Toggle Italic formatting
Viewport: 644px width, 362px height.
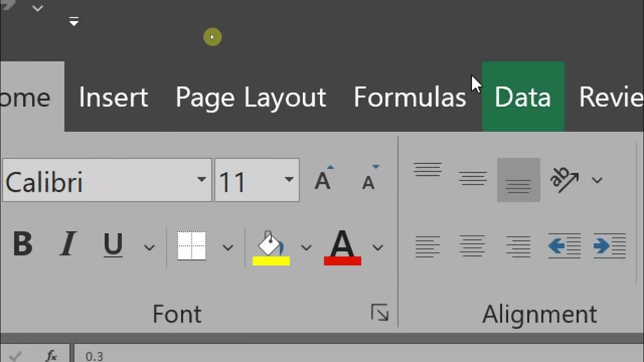tap(68, 245)
